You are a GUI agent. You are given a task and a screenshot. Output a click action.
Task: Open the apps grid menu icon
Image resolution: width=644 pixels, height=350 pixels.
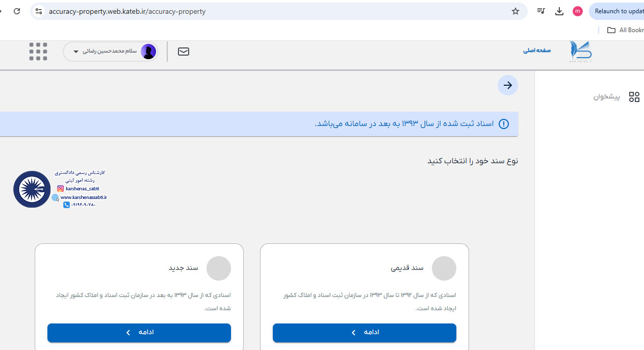point(38,52)
